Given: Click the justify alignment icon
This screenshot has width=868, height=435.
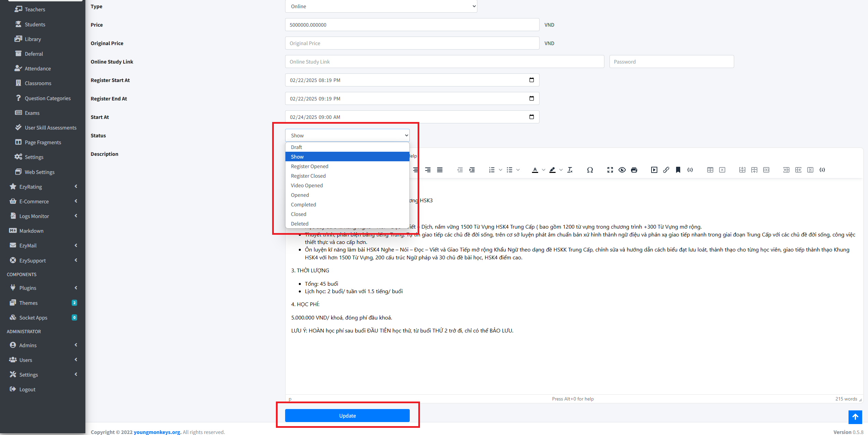Looking at the screenshot, I should [439, 170].
